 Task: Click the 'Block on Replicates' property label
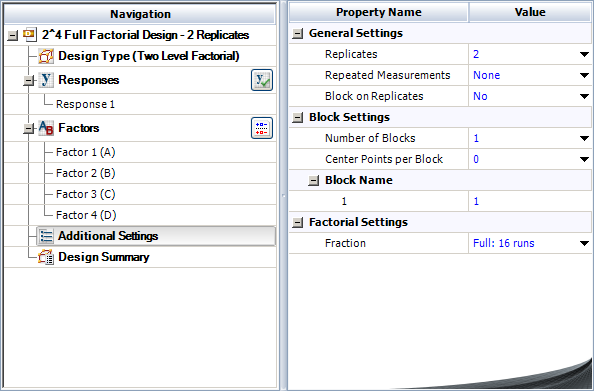click(x=374, y=96)
